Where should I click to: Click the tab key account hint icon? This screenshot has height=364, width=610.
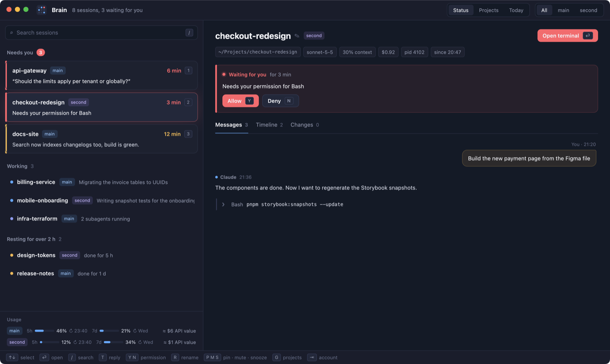(x=312, y=358)
